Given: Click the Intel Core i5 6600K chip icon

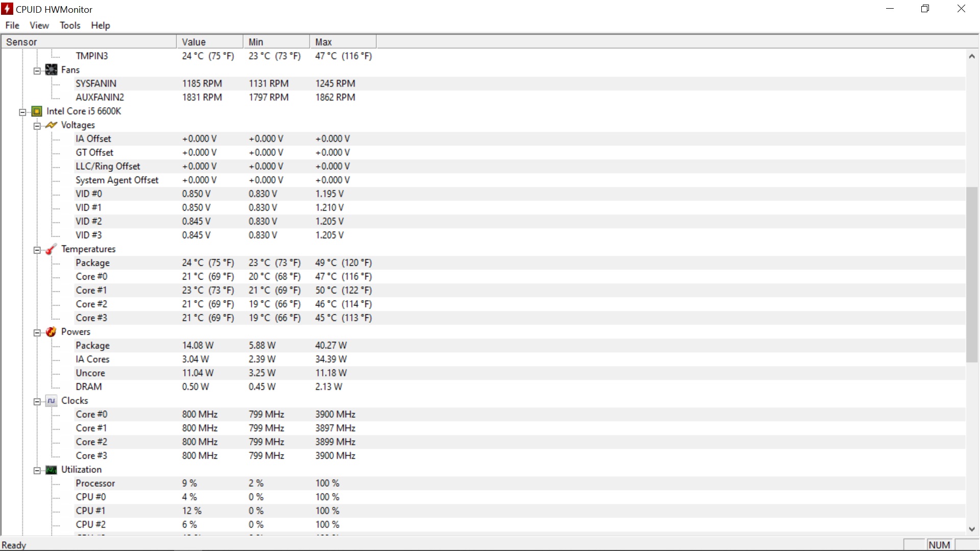Looking at the screenshot, I should tap(37, 111).
